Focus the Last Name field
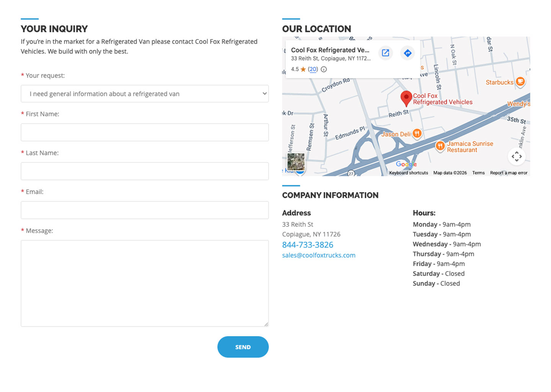The width and height of the screenshot is (551, 392). coord(145,171)
